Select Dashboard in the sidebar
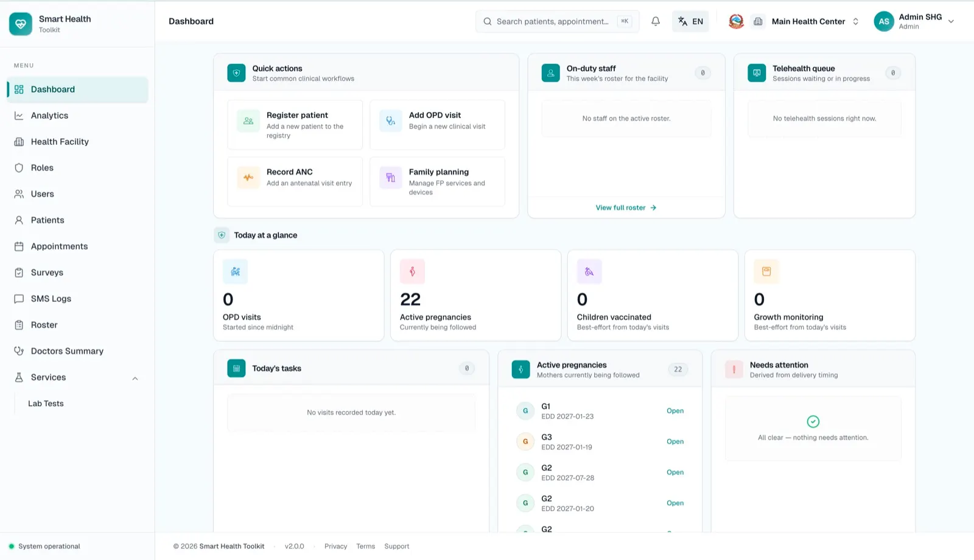The width and height of the screenshot is (974, 560). [x=77, y=89]
